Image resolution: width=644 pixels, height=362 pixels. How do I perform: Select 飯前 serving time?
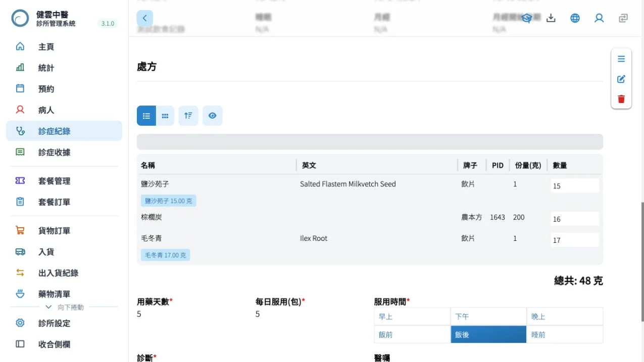tap(412, 334)
